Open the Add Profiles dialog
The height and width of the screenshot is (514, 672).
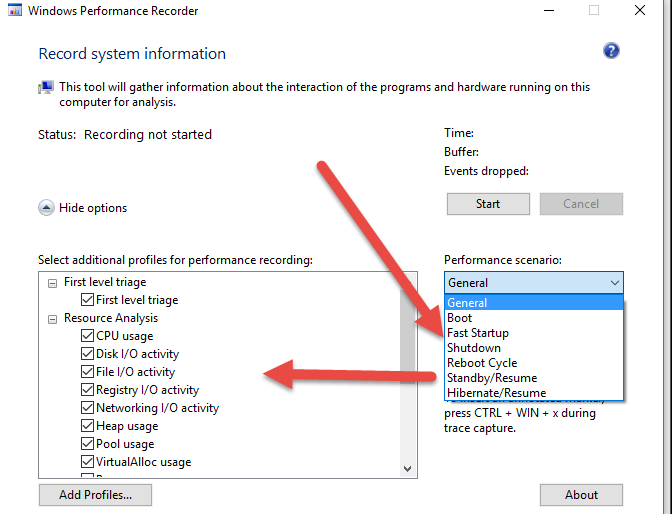95,495
